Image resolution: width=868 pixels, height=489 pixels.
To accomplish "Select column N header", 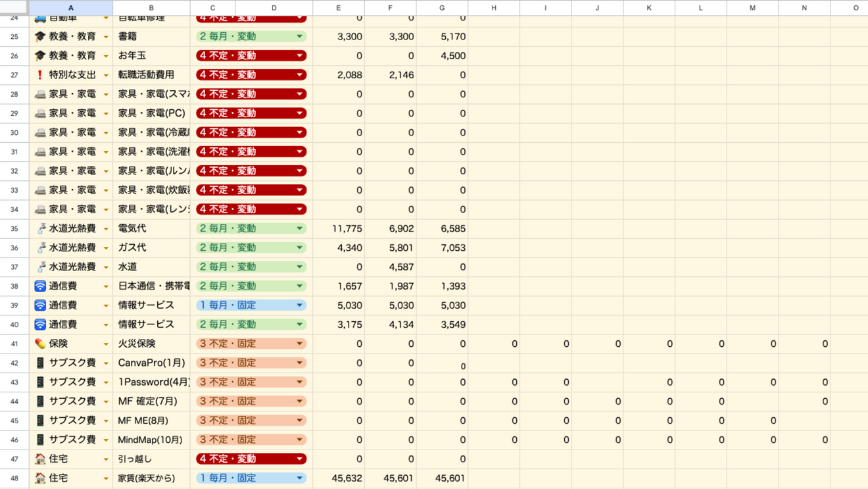I will [x=804, y=8].
